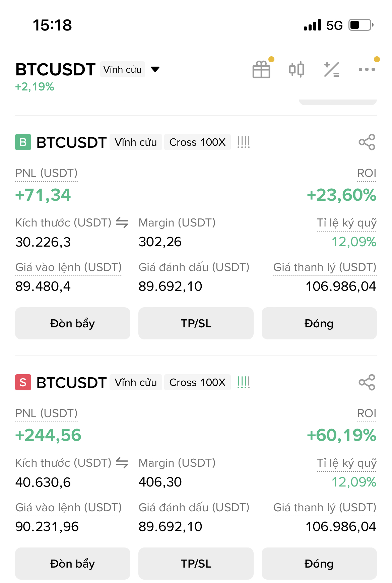Tap TP/SL button for short position

(196, 564)
